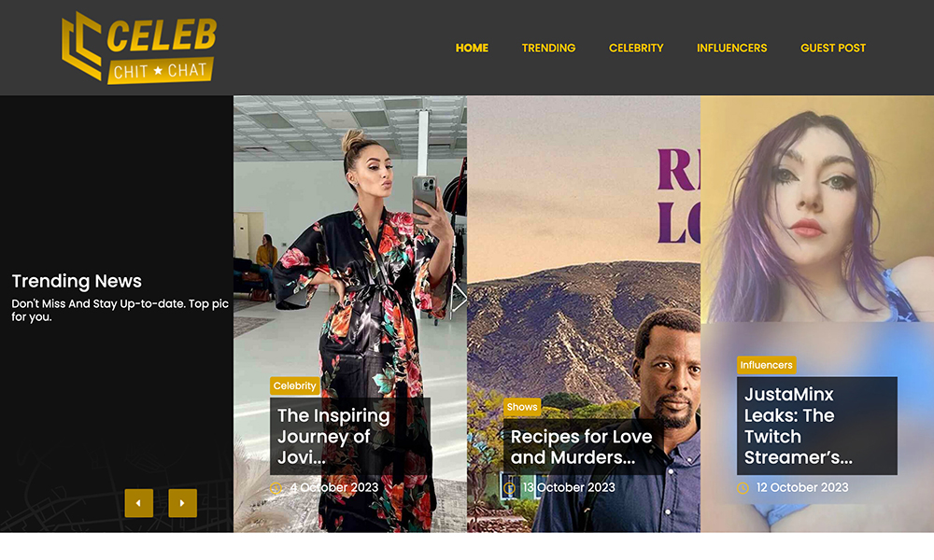
Task: Open the Trending menu item
Action: [548, 49]
